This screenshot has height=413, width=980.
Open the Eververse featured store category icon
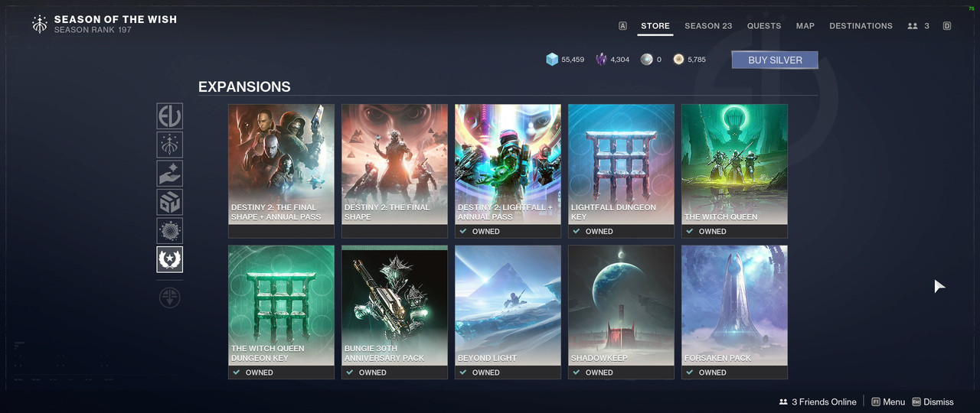pos(169,117)
